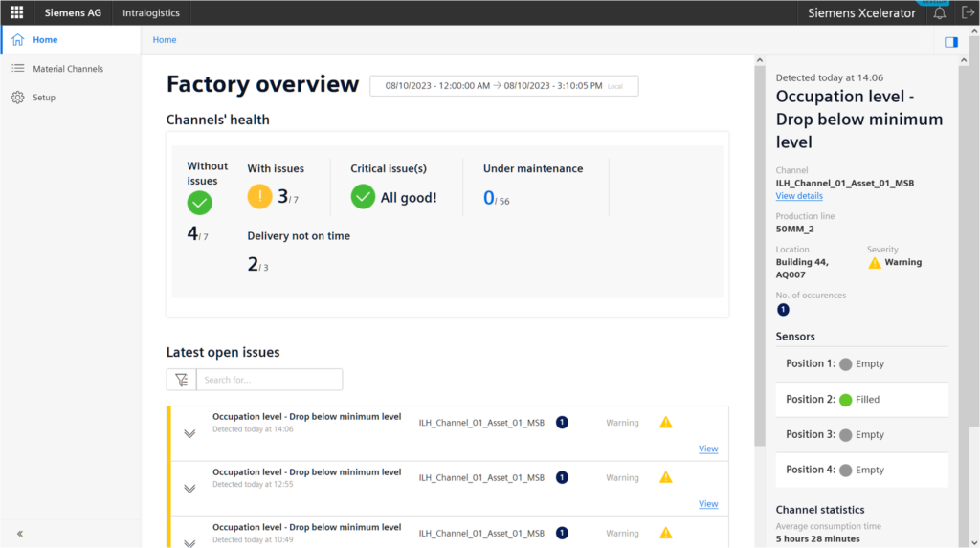980x548 pixels.
Task: Click the Home house icon in sidebar
Action: (17, 39)
